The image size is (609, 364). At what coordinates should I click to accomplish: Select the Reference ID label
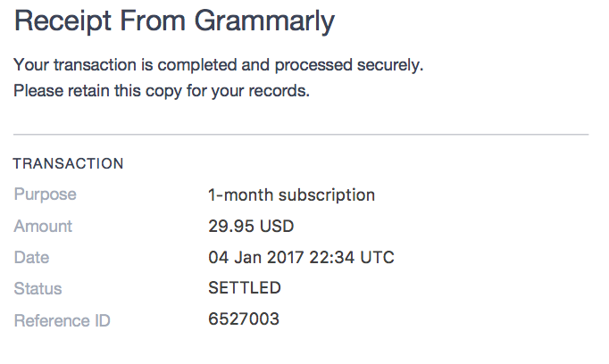(63, 321)
